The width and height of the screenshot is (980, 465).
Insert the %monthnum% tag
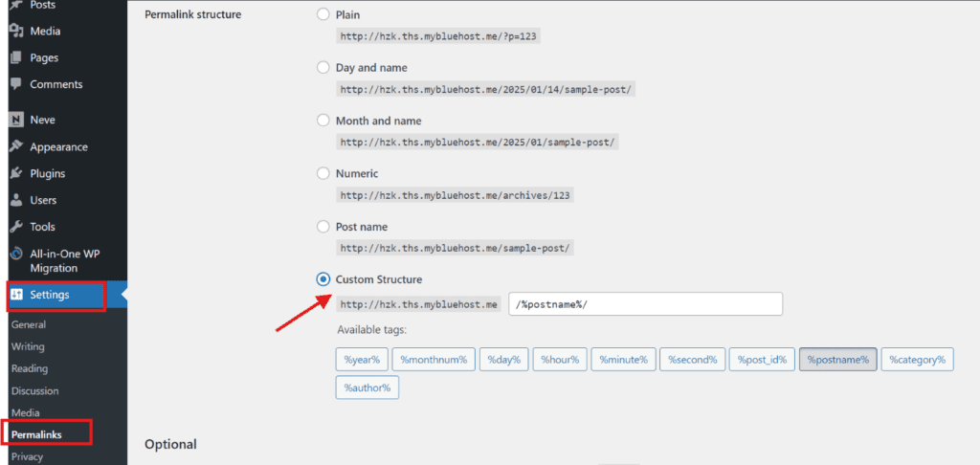click(434, 360)
